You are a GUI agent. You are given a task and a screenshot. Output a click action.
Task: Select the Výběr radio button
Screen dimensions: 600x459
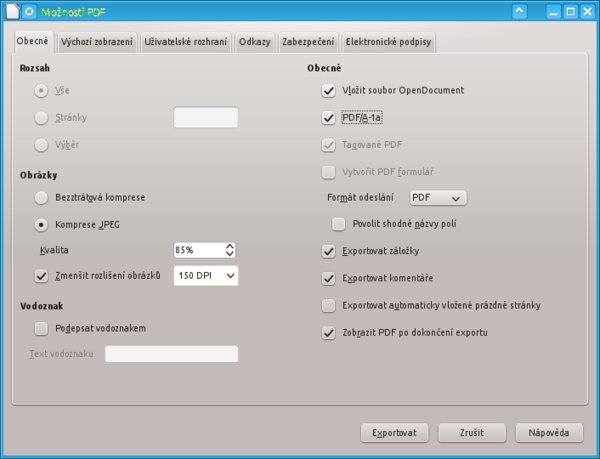click(x=41, y=145)
